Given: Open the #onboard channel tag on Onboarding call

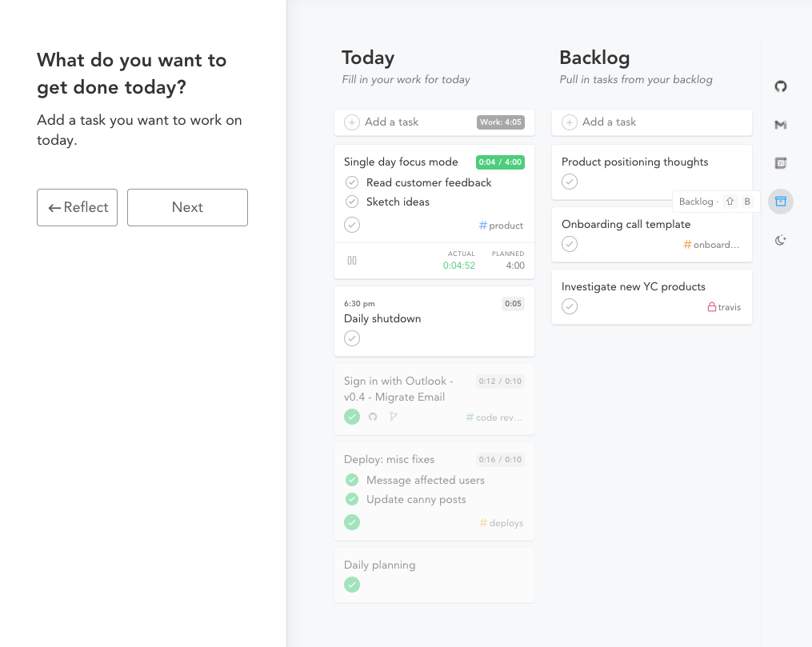Looking at the screenshot, I should 711,245.
